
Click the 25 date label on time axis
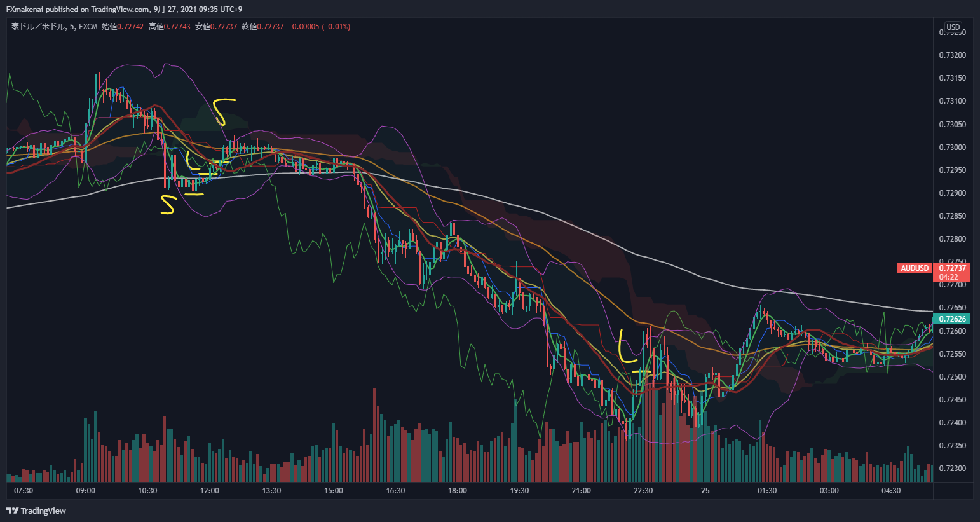tap(705, 491)
